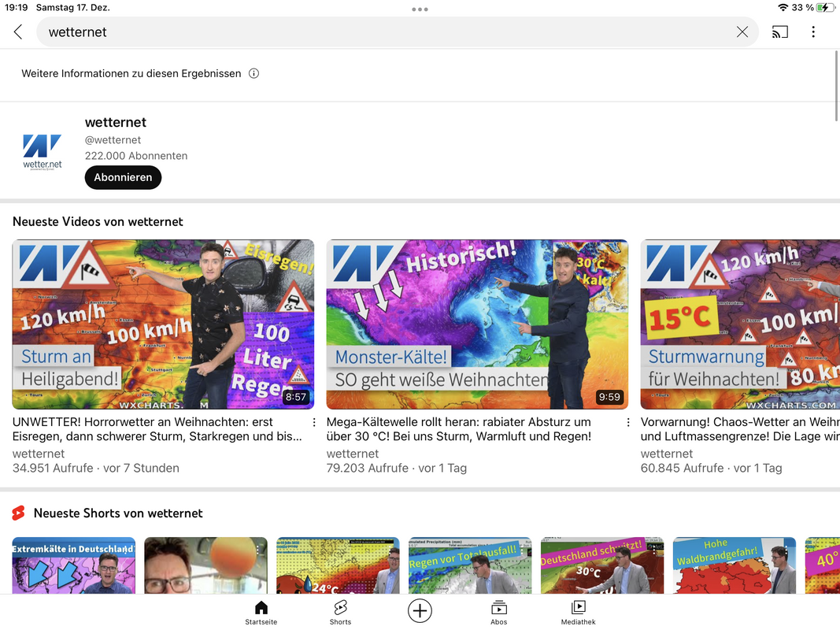Click the text 222.000 Abonnenten
The width and height of the screenshot is (840, 630).
point(136,156)
